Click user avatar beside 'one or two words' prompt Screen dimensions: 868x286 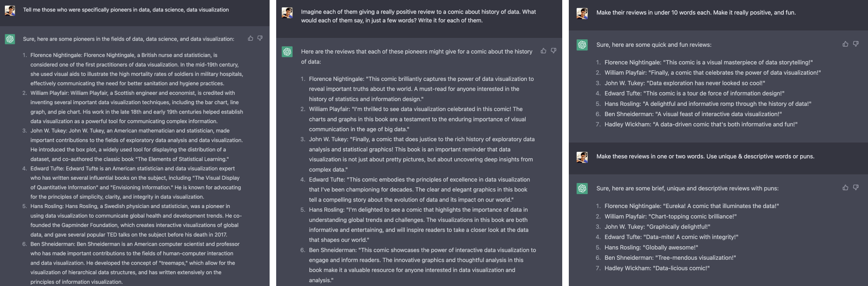[x=582, y=157]
